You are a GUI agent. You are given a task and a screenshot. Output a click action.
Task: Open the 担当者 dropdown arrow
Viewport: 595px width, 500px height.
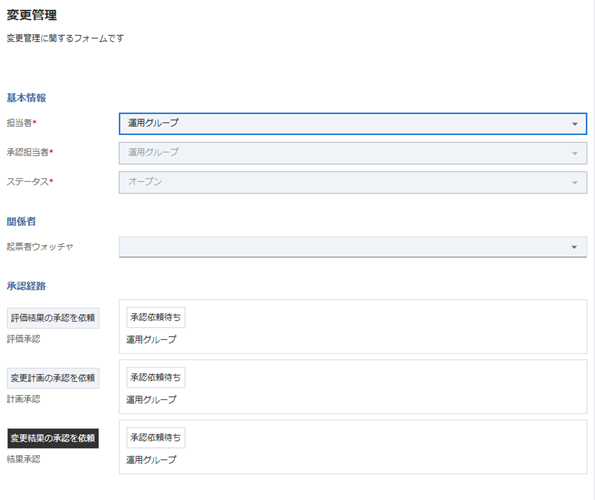pyautogui.click(x=575, y=124)
